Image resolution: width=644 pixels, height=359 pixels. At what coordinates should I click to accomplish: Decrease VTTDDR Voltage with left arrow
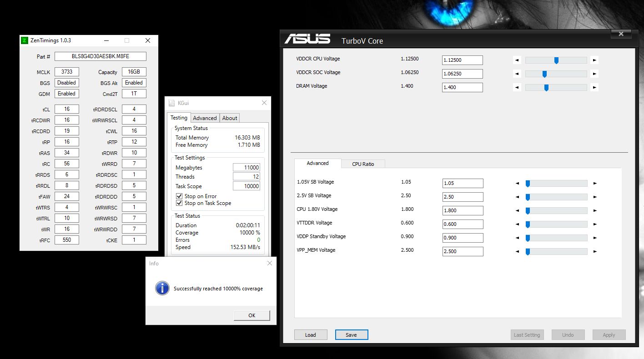[517, 224]
